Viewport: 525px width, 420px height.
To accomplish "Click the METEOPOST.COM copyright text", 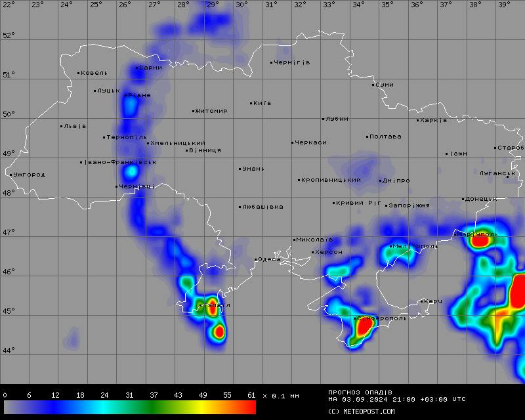I will (362, 412).
